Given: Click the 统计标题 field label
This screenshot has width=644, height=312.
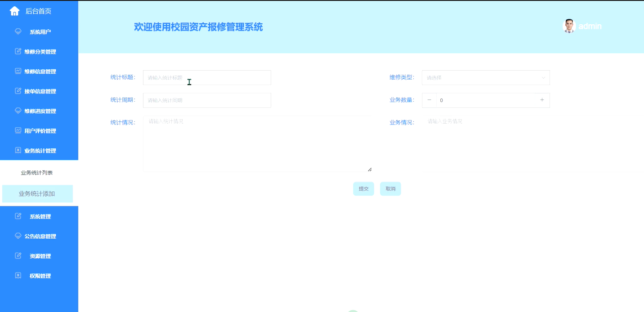Looking at the screenshot, I should click(123, 77).
